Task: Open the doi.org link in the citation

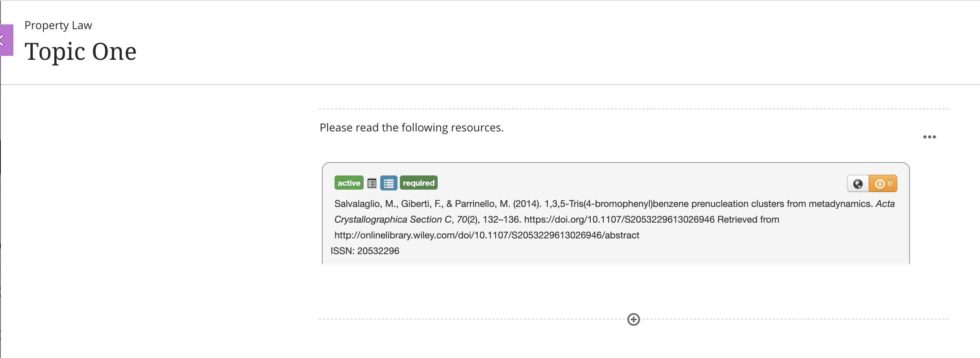Action: coord(619,220)
